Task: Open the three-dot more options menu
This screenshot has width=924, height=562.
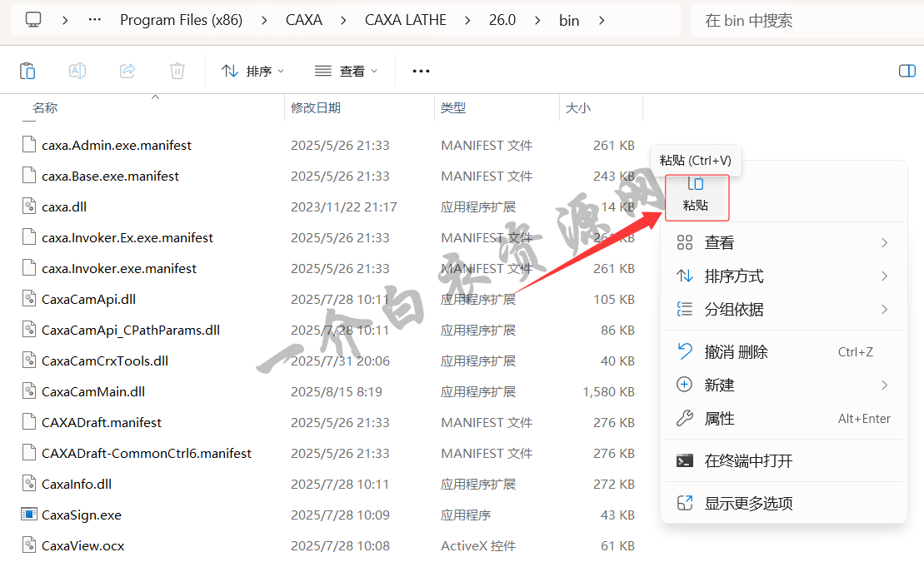Action: (421, 71)
